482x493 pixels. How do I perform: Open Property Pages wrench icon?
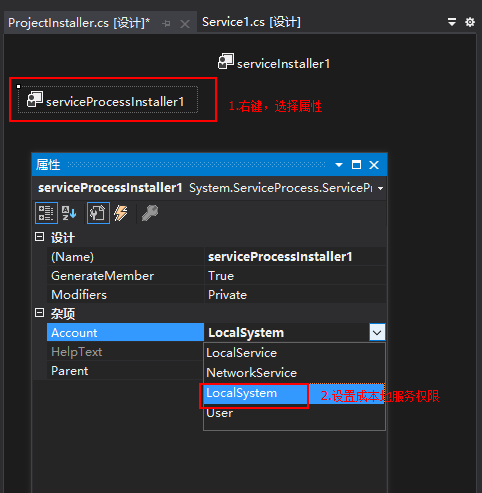150,213
